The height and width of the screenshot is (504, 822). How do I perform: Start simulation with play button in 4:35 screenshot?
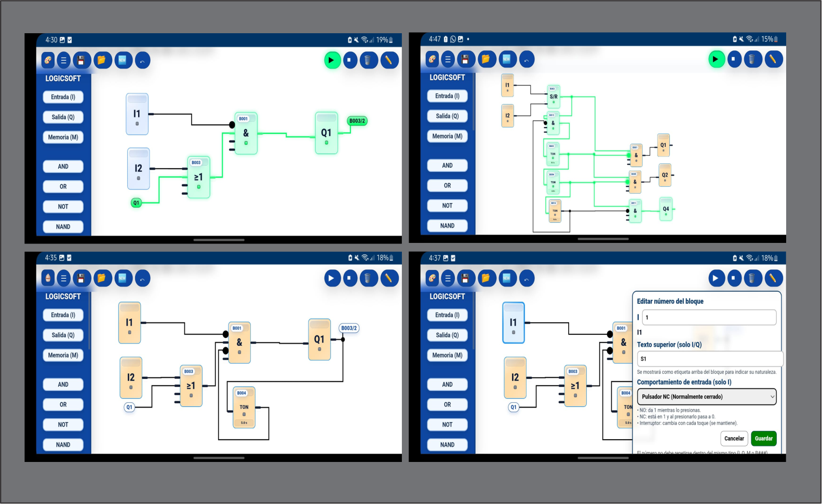click(x=331, y=278)
